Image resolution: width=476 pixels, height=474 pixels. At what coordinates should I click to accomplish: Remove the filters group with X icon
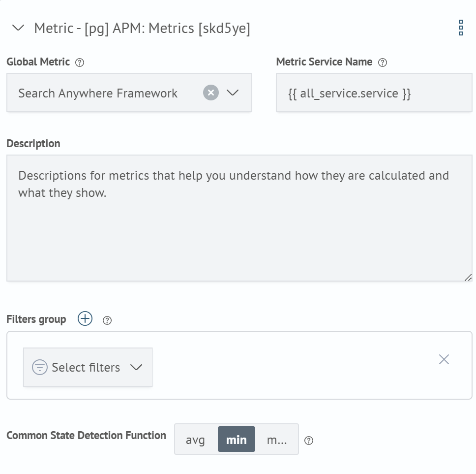(x=444, y=359)
